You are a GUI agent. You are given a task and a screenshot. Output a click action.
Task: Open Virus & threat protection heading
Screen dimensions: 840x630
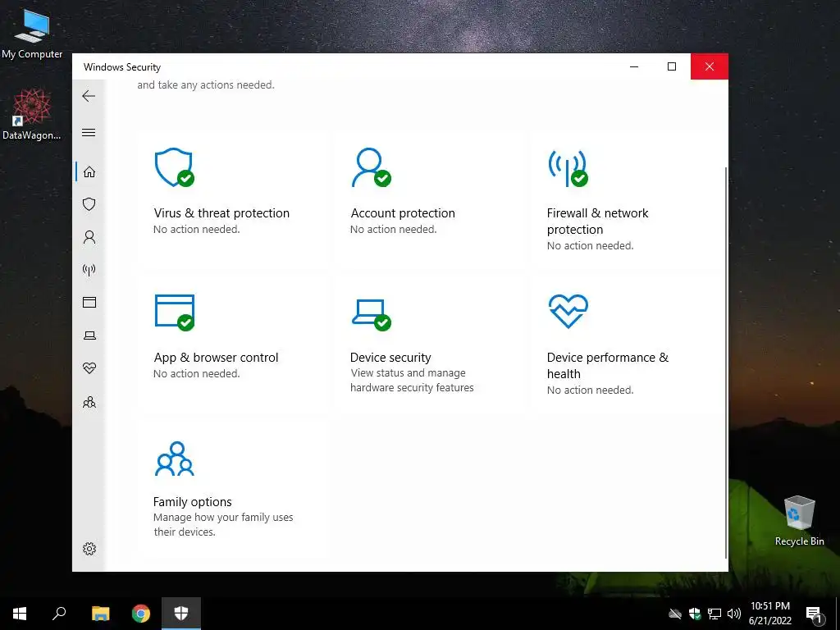221,212
